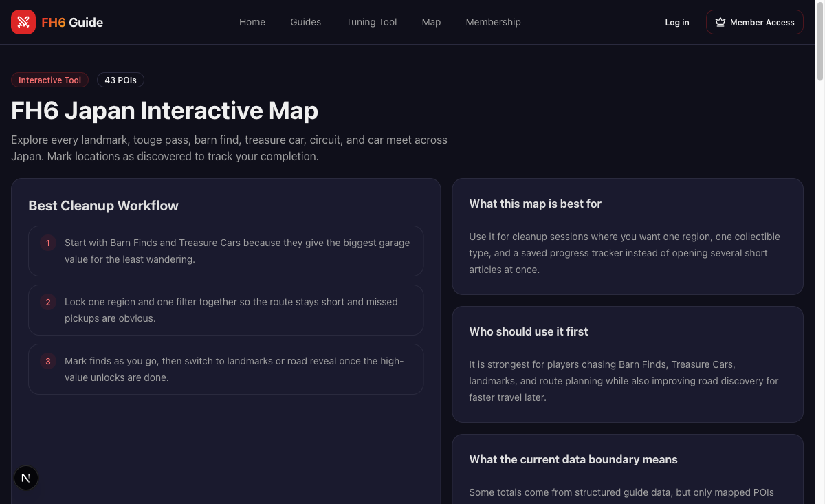Click the 'What this map is best for' heading
This screenshot has width=825, height=504.
535,204
